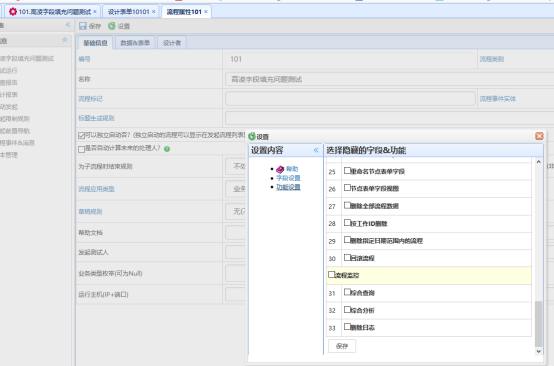
Task: Click the floppy-disk save icon in toolbar
Action: pyautogui.click(x=83, y=26)
